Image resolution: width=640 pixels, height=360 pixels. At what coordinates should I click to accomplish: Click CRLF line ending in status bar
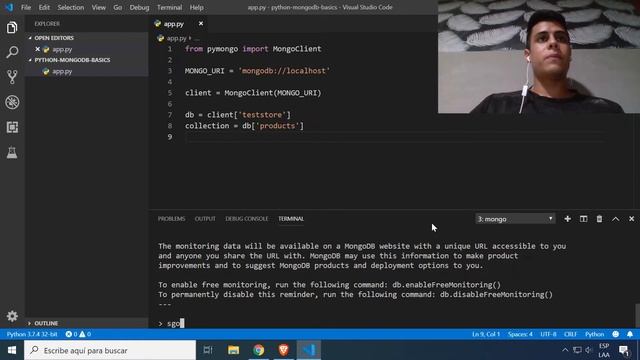click(570, 334)
